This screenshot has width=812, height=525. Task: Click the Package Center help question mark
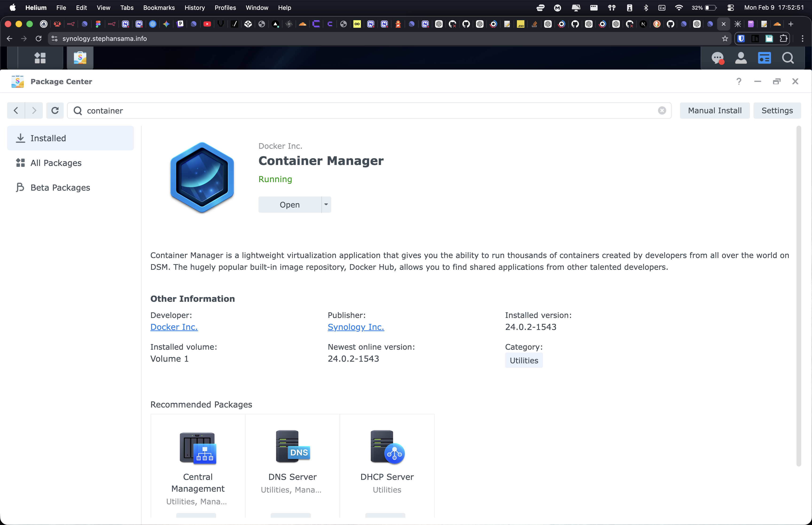coord(738,82)
